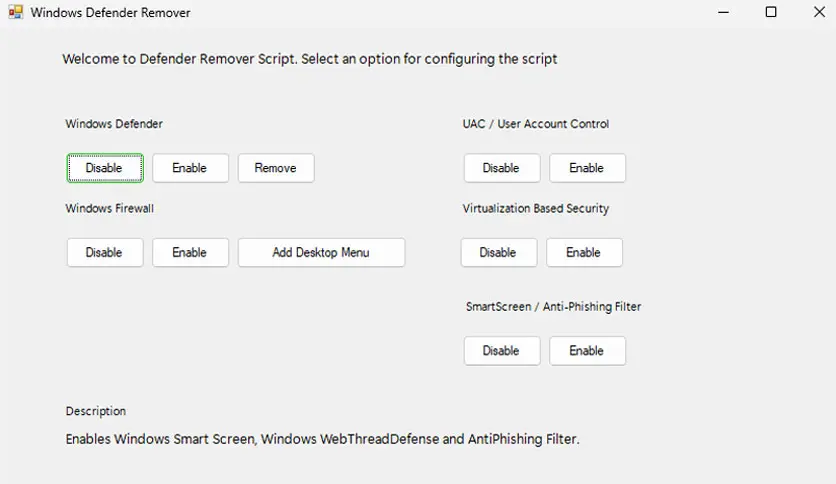836x484 pixels.
Task: Close the Windows Defender Remover window
Action: coord(819,12)
